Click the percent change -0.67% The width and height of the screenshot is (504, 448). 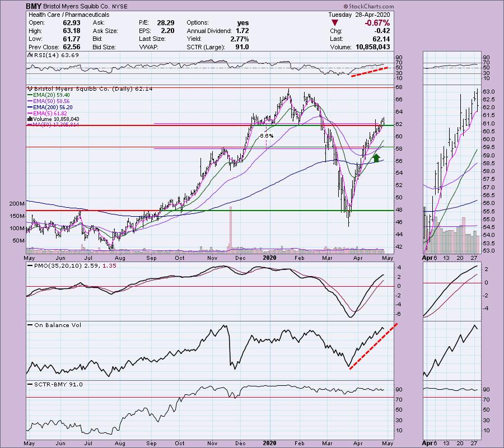pos(377,23)
